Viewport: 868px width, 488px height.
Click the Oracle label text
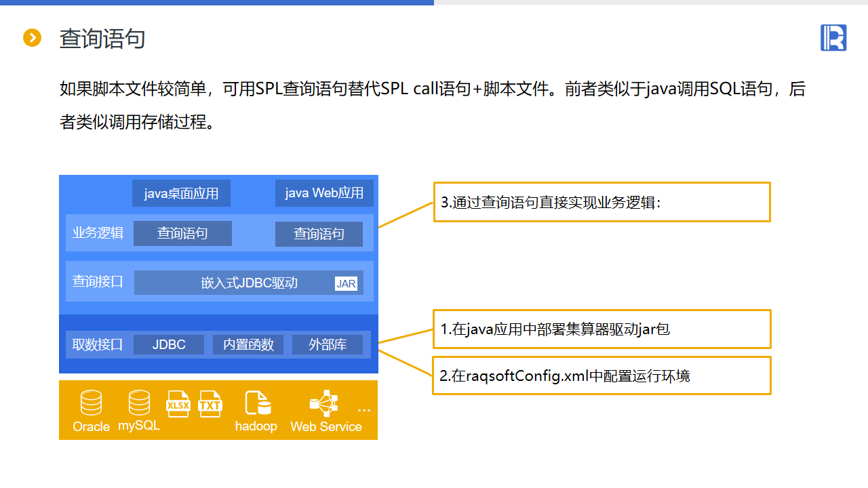point(91,427)
